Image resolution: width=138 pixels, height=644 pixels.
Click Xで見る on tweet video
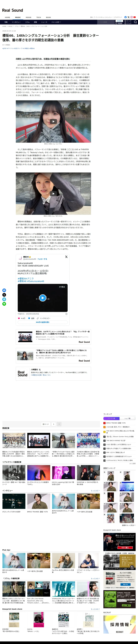62,287
